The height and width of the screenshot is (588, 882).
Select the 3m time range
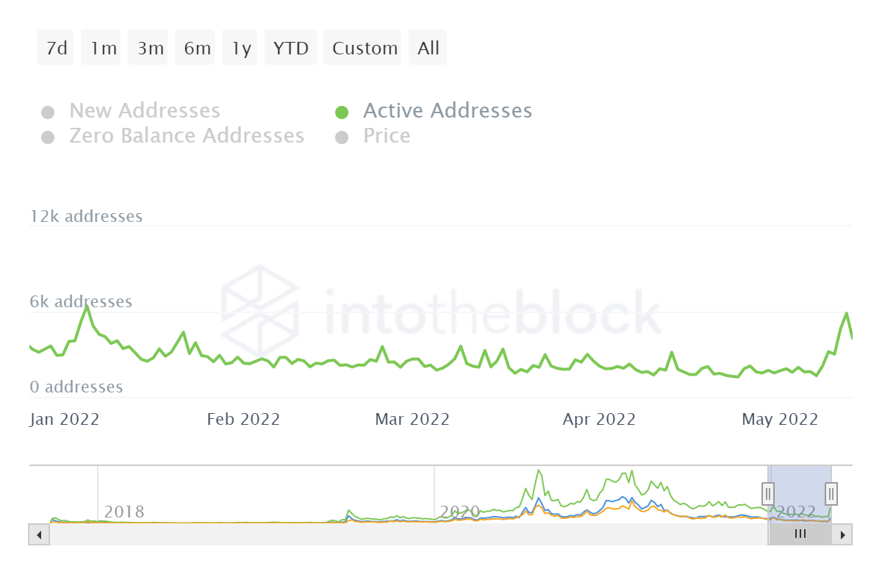(x=148, y=48)
